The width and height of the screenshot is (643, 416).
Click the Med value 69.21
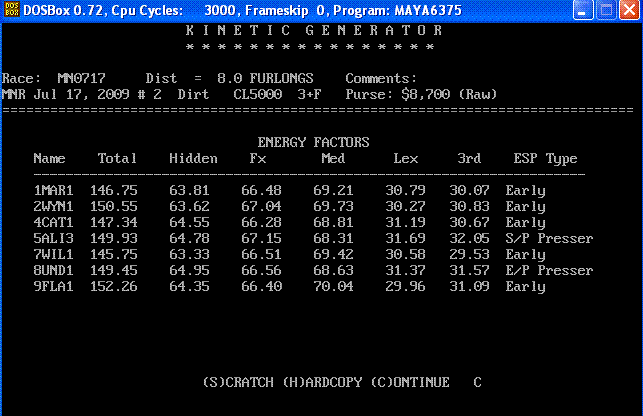[x=333, y=190]
